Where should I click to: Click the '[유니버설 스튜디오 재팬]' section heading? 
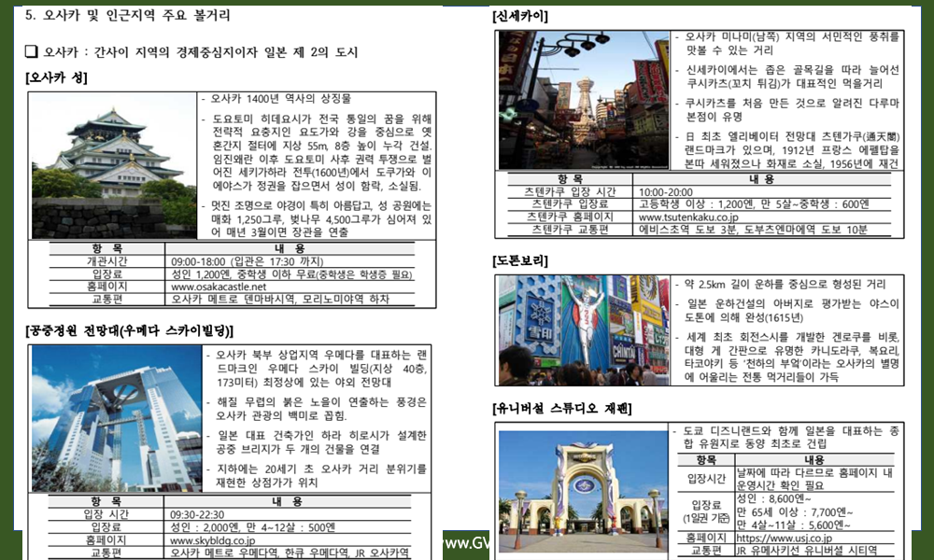(x=561, y=408)
